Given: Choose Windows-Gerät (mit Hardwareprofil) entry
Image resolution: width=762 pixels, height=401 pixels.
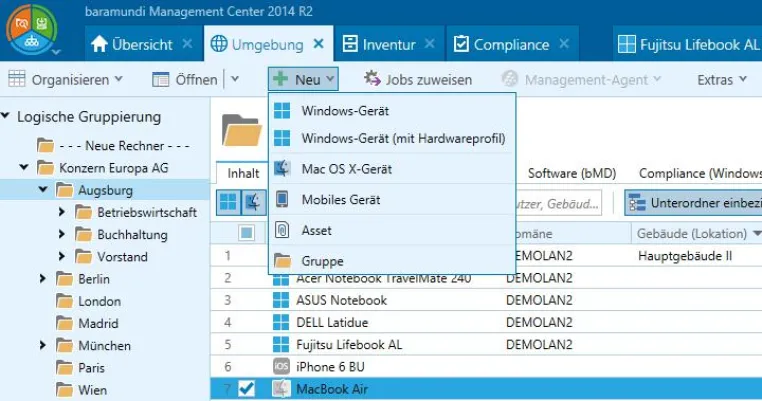Looking at the screenshot, I should 392,139.
